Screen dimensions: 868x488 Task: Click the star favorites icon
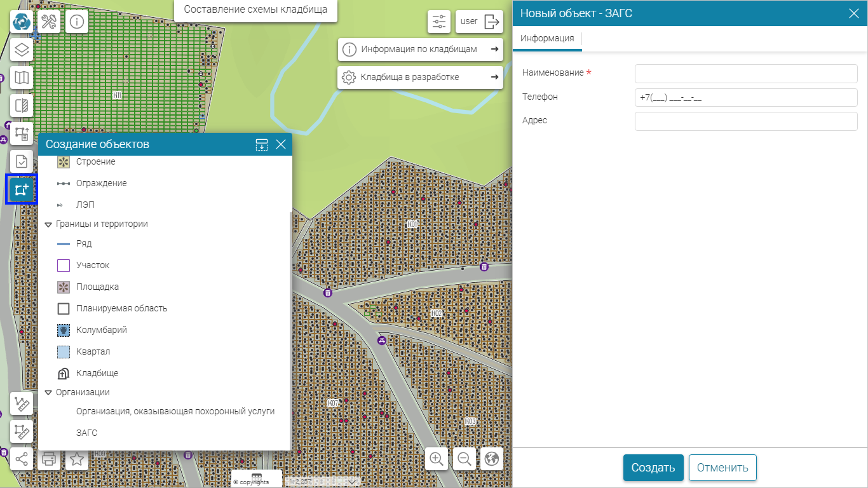[77, 459]
